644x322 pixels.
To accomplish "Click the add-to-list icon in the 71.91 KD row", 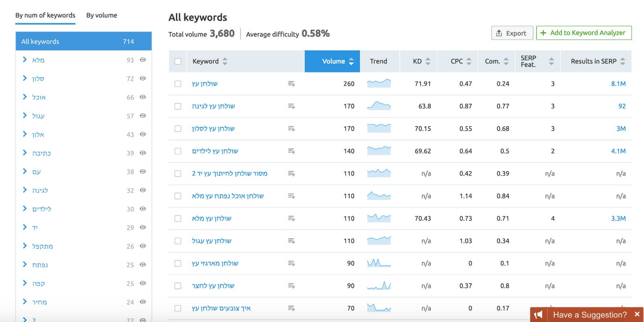I will tap(291, 84).
